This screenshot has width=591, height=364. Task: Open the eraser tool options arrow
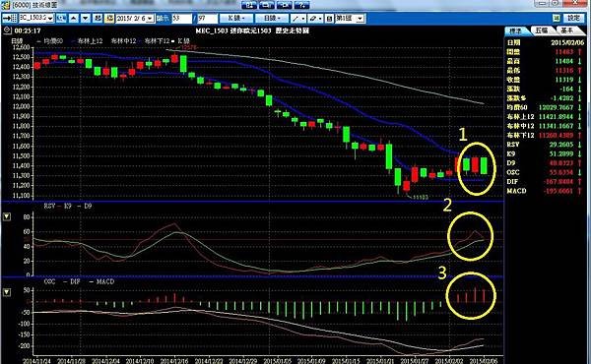(320, 18)
